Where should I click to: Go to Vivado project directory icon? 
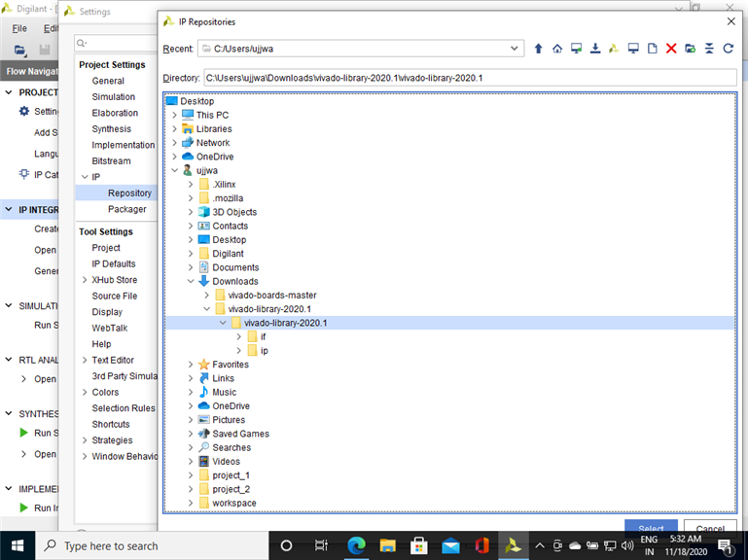point(614,49)
